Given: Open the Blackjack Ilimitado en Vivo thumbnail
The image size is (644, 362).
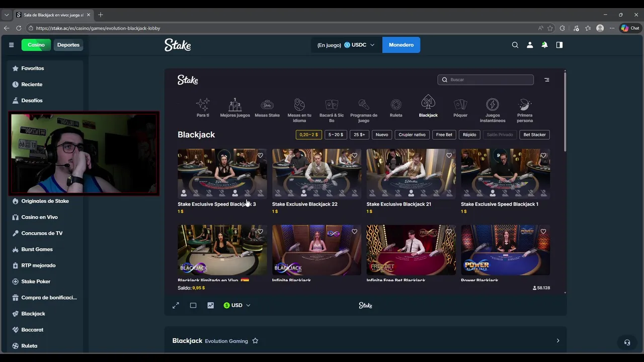Looking at the screenshot, I should coord(222,250).
